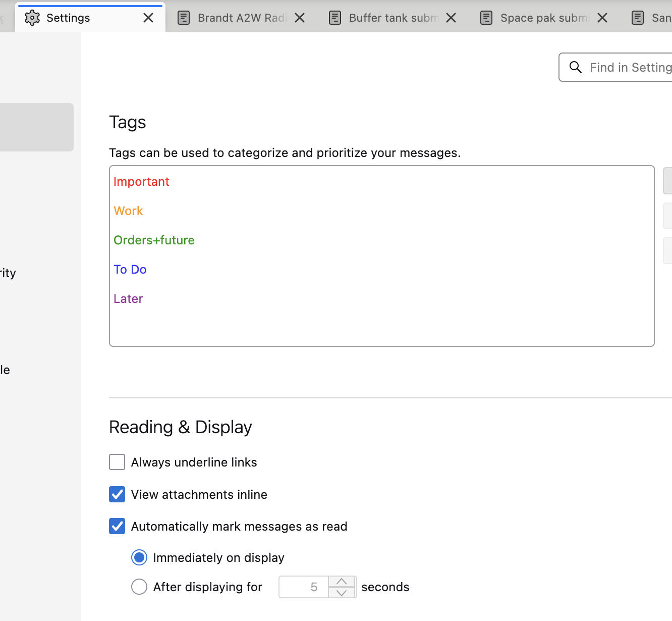Click the Settings gear icon in tab
Image resolution: width=672 pixels, height=621 pixels.
(32, 18)
